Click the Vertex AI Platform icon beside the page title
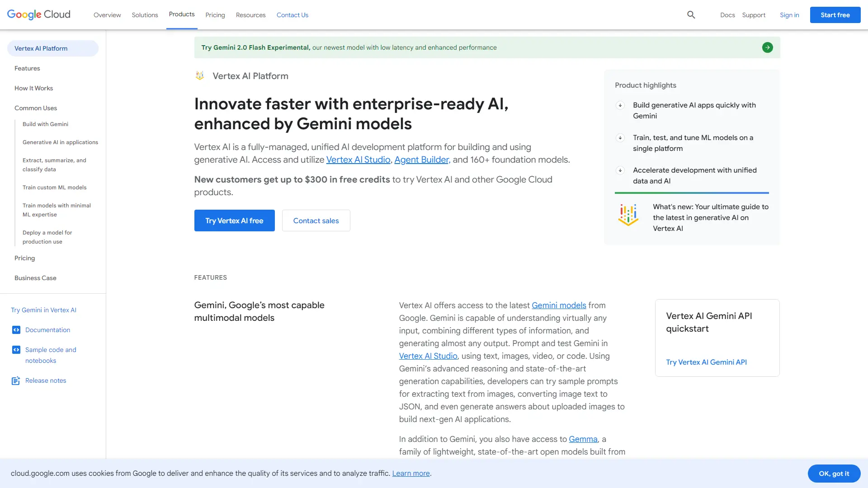868x488 pixels. 199,75
